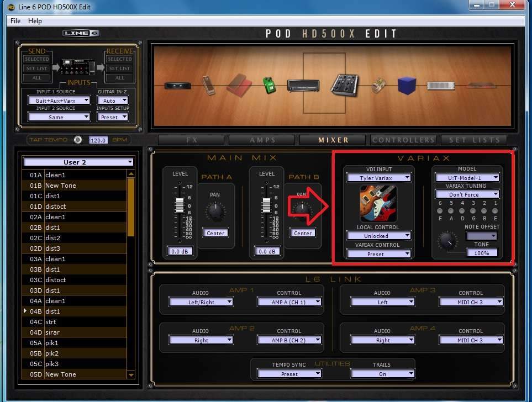Open Guitar In-Z dropdown
The image size is (532, 402).
click(113, 100)
